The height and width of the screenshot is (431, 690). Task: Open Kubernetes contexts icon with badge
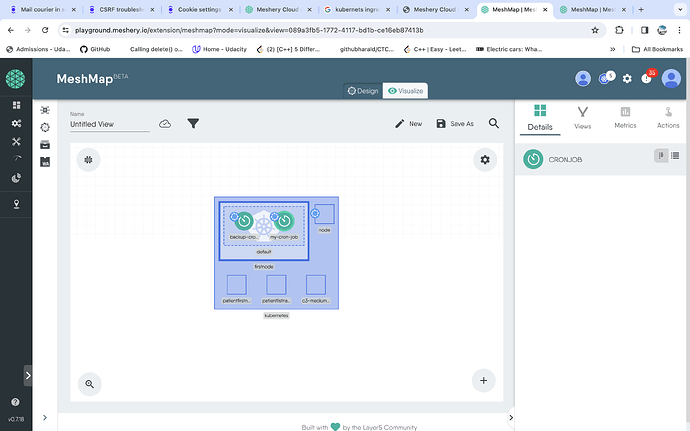click(x=606, y=78)
